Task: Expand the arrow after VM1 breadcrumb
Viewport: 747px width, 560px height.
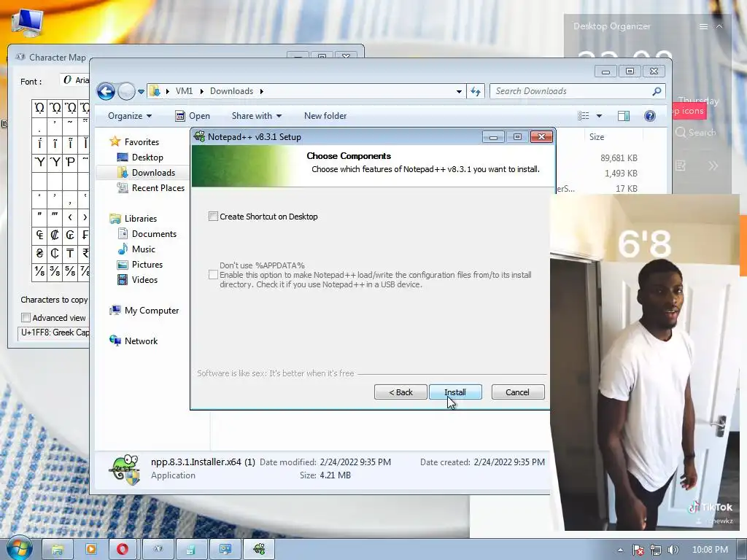Action: pyautogui.click(x=201, y=91)
